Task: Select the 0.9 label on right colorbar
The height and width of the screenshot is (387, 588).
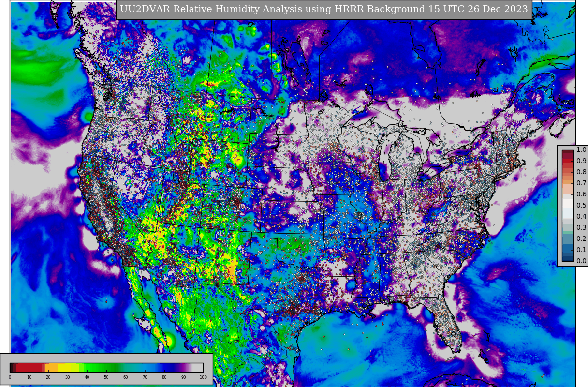Action: point(581,161)
